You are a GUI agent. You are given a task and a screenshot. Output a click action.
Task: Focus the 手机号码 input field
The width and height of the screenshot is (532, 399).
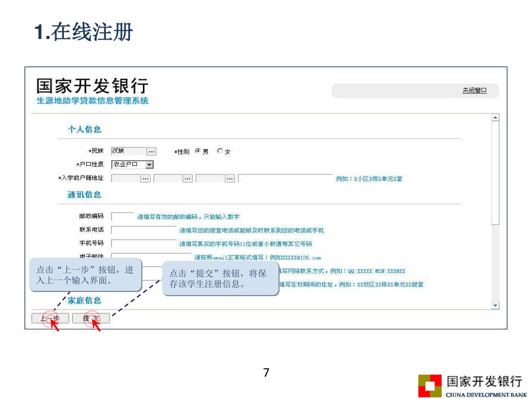coord(143,244)
